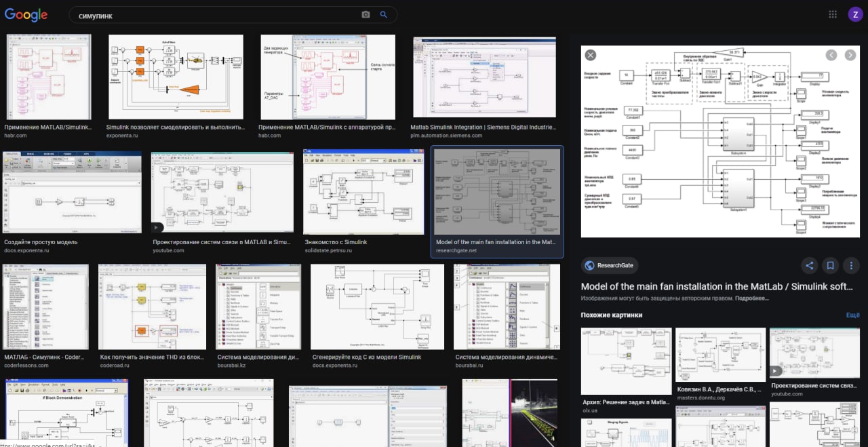Show the previous image in preview
Screen dimensions: 868x447
(831, 55)
